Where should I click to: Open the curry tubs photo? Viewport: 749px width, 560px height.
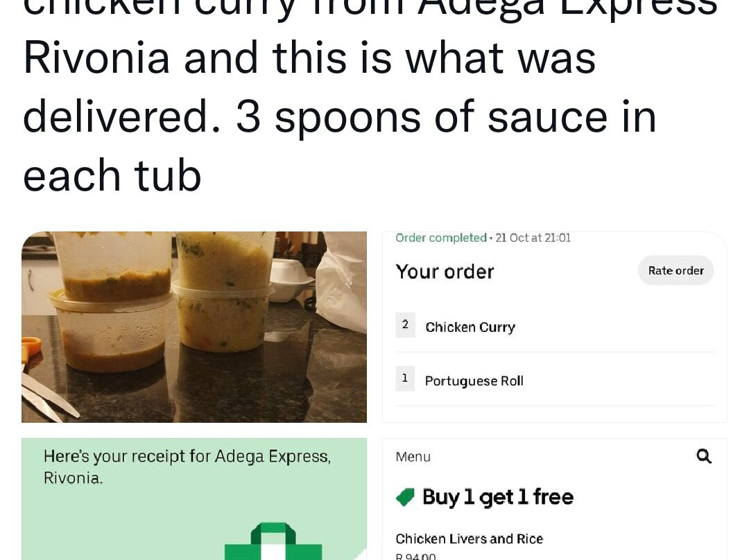194,327
